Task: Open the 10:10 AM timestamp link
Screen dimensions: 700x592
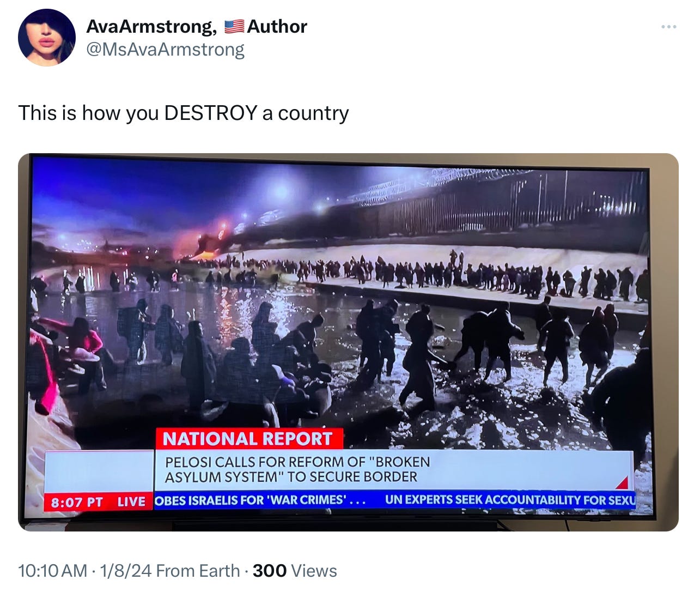Action: point(52,571)
